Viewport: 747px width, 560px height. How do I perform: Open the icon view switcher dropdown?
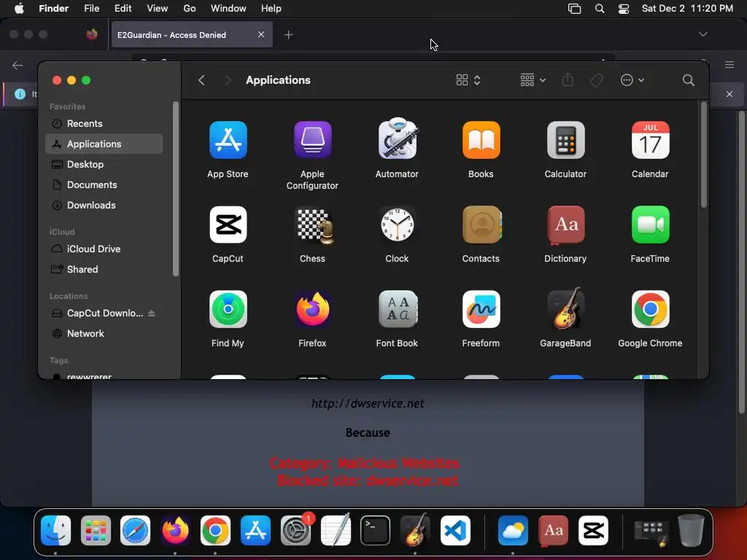468,80
